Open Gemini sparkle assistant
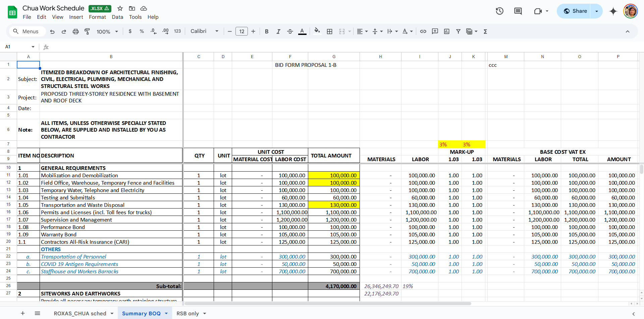This screenshot has width=644, height=319. pos(613,11)
